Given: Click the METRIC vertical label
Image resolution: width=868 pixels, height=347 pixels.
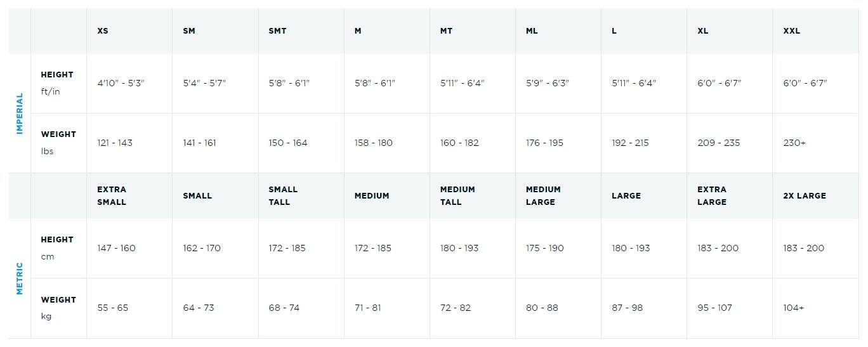Looking at the screenshot, I should (20, 278).
